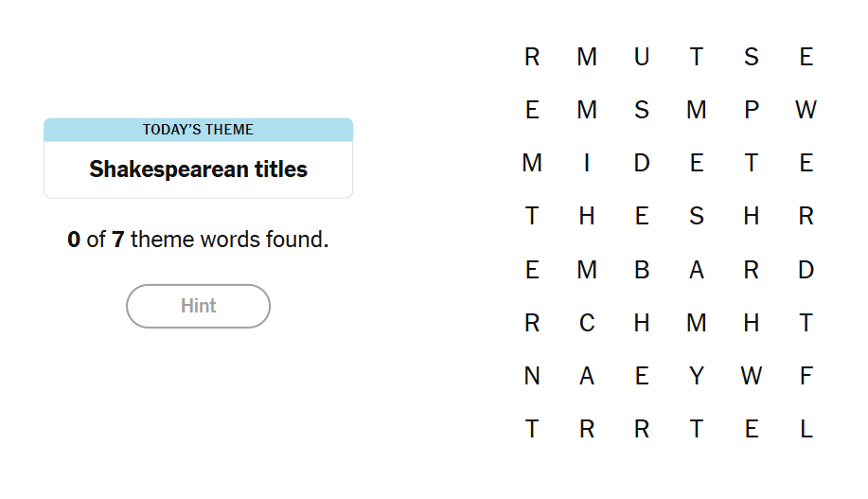Image resolution: width=868 pixels, height=499 pixels.
Task: Select the A between B and R
Action: 697,270
